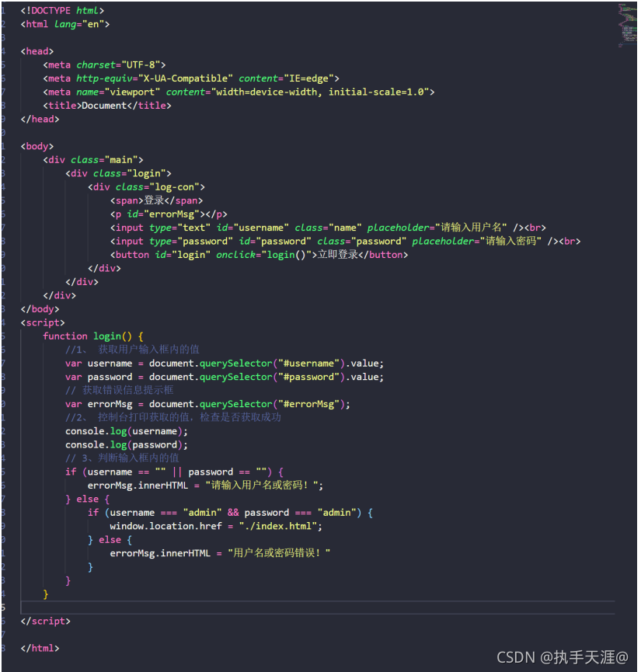641x672 pixels.
Task: Click the div with class="login"
Action: click(118, 173)
